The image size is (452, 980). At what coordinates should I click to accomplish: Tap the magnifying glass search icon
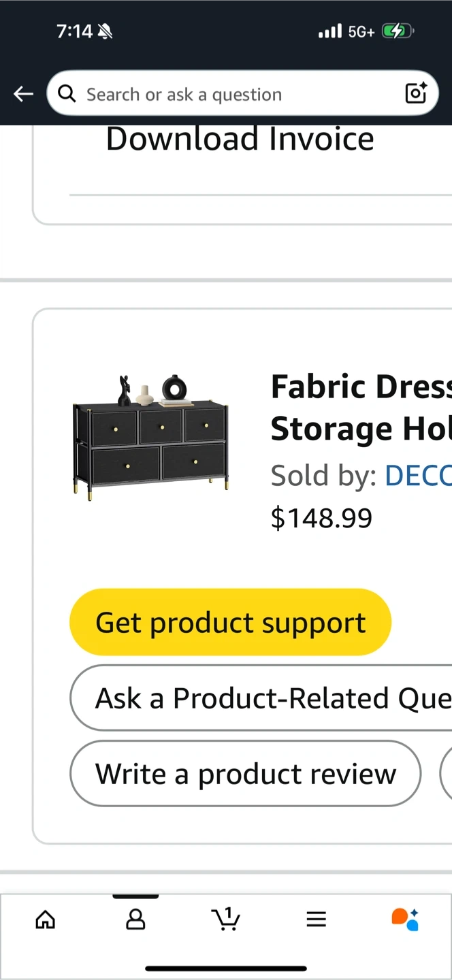67,94
